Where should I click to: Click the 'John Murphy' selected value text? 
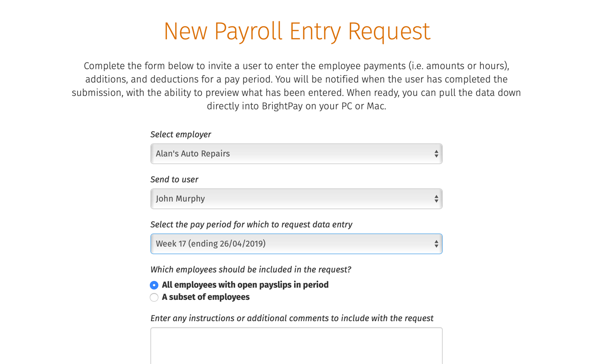point(180,199)
